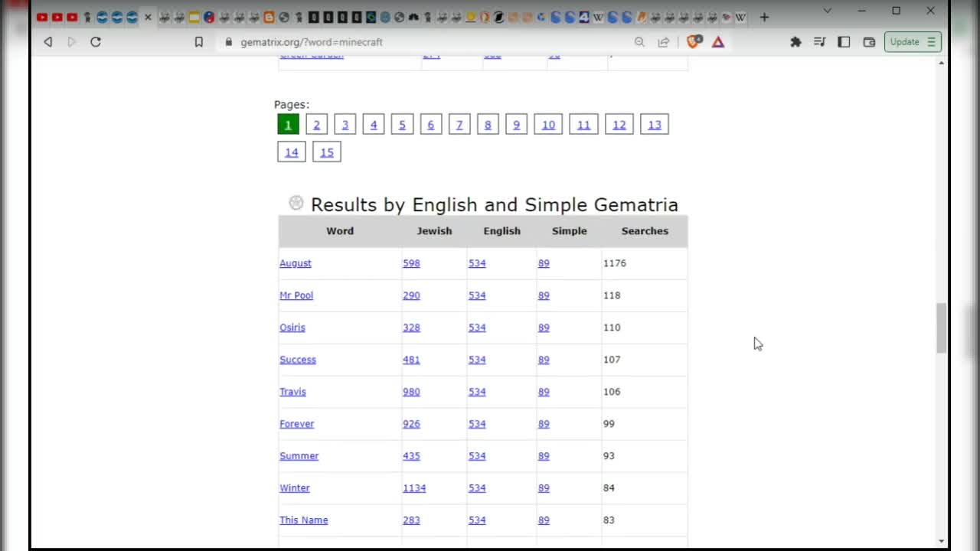Open the word link Success
This screenshot has height=551, width=980.
click(298, 360)
